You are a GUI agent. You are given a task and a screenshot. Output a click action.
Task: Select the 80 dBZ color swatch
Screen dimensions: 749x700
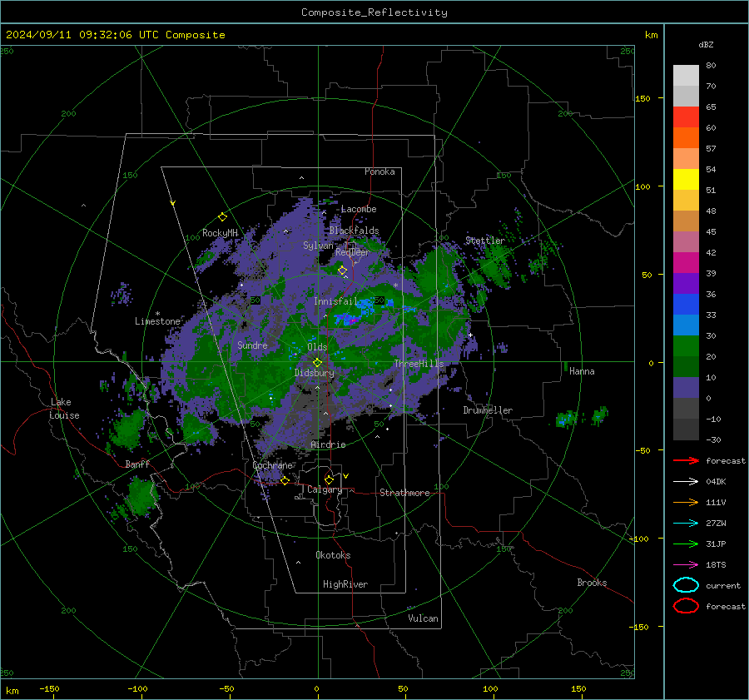point(686,76)
